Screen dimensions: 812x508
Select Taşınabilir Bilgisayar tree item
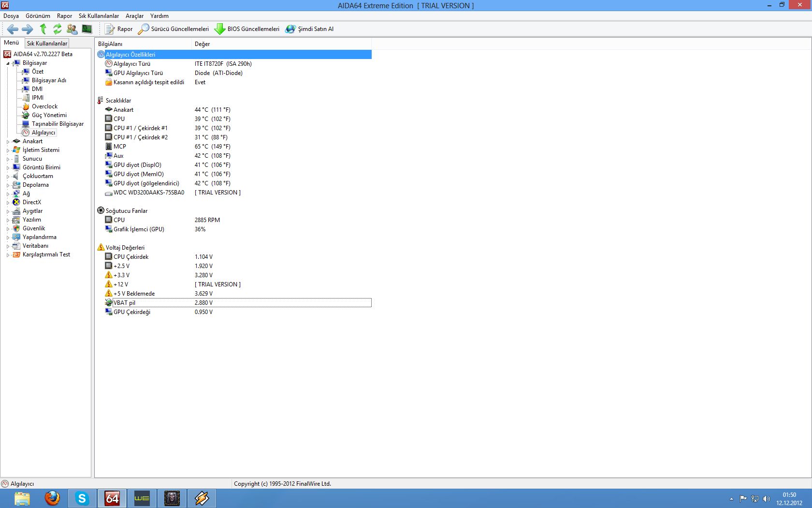coord(58,124)
